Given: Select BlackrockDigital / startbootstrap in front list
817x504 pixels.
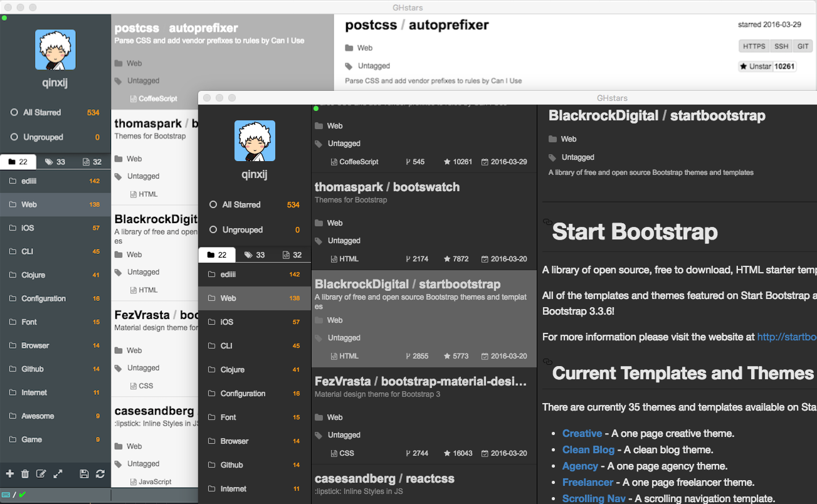Looking at the screenshot, I should (x=424, y=318).
